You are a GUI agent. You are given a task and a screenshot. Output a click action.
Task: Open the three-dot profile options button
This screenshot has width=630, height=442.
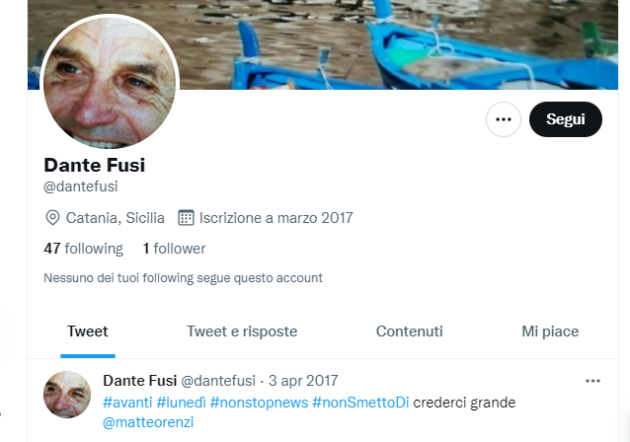coord(503,119)
